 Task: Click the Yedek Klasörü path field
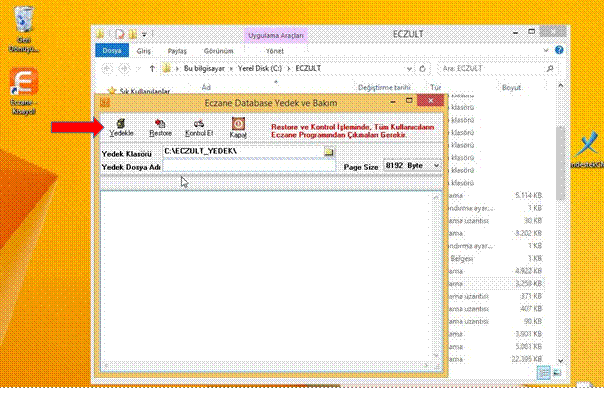coord(240,152)
